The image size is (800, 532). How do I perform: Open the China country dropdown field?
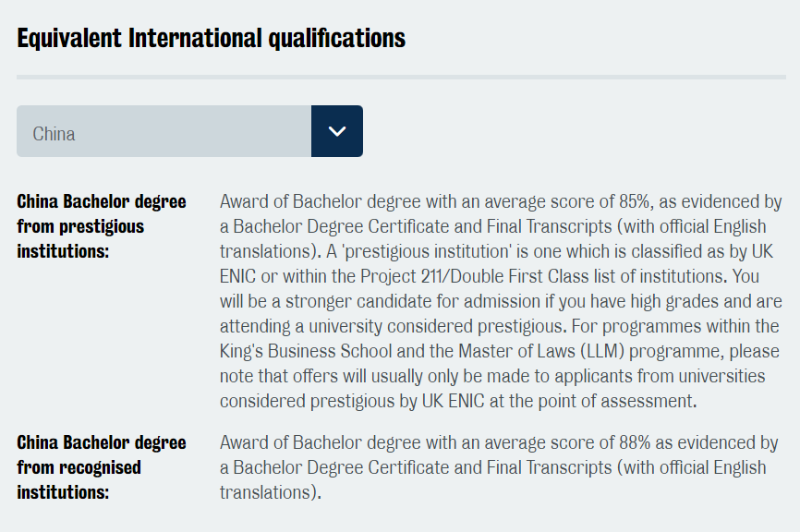pos(189,131)
